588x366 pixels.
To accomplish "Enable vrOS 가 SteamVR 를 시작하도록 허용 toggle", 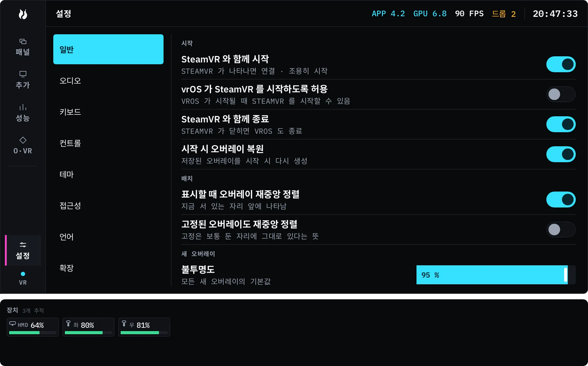I will click(561, 94).
